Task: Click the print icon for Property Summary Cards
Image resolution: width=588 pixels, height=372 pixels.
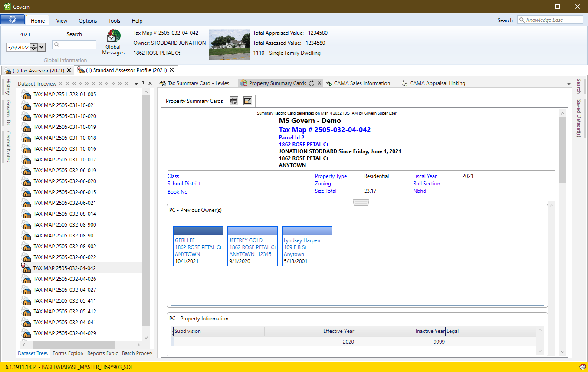Action: [234, 101]
